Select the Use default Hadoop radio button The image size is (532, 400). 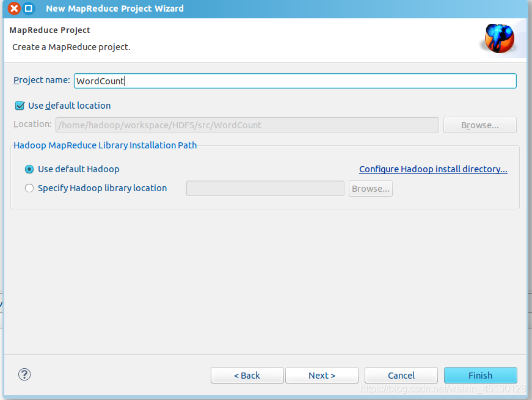[x=29, y=169]
